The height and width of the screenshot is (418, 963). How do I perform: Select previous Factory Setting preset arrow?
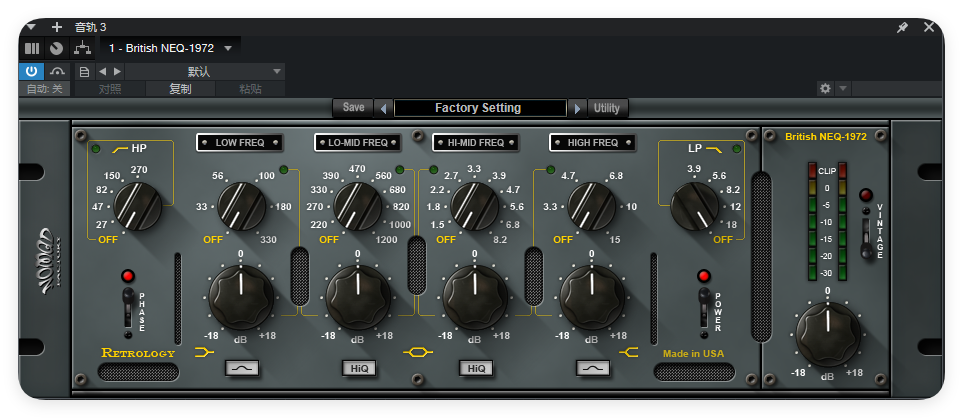pyautogui.click(x=384, y=109)
